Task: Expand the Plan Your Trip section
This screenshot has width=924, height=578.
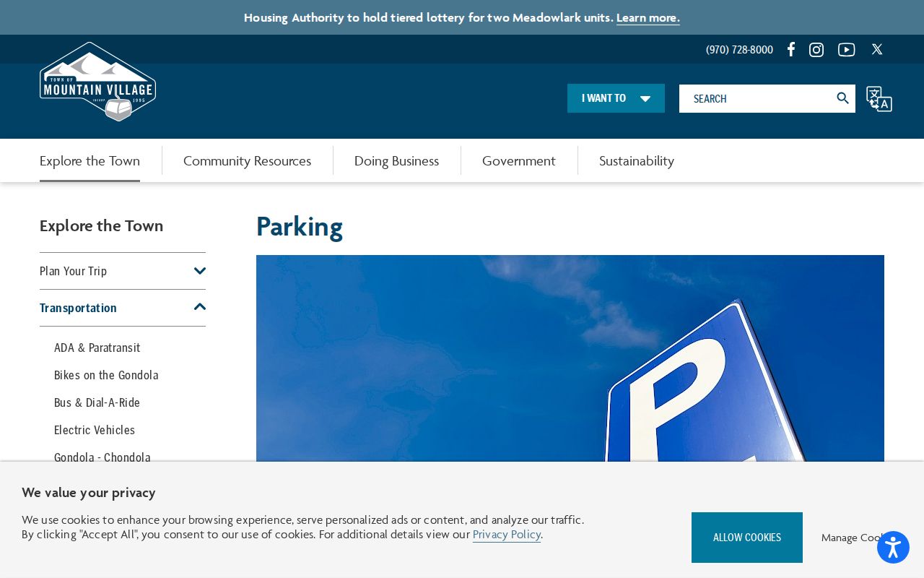Action: click(x=200, y=271)
